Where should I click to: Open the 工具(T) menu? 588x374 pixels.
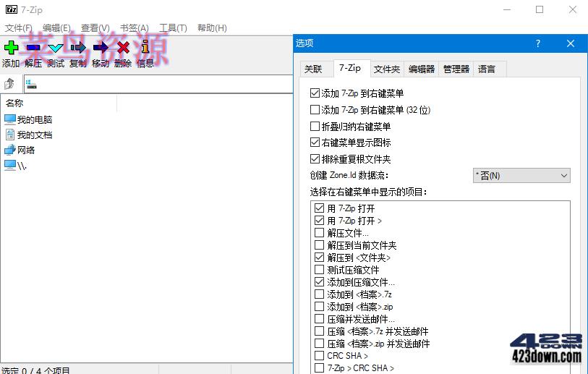click(x=173, y=28)
